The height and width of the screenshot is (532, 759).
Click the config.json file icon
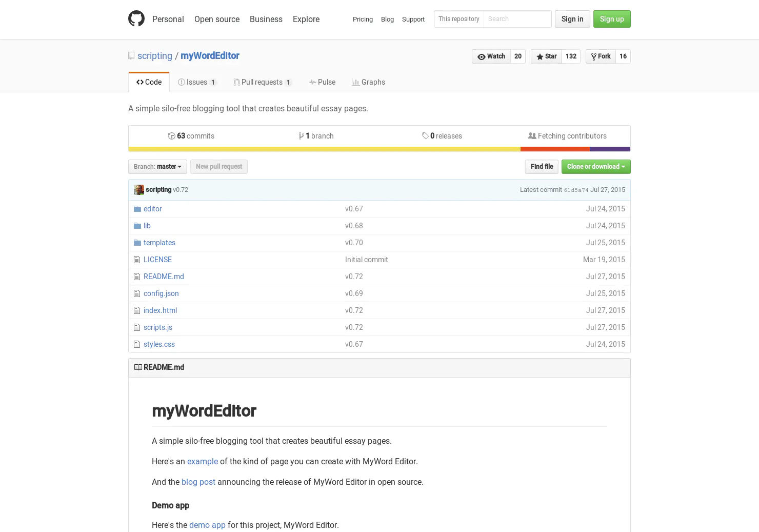pos(137,293)
